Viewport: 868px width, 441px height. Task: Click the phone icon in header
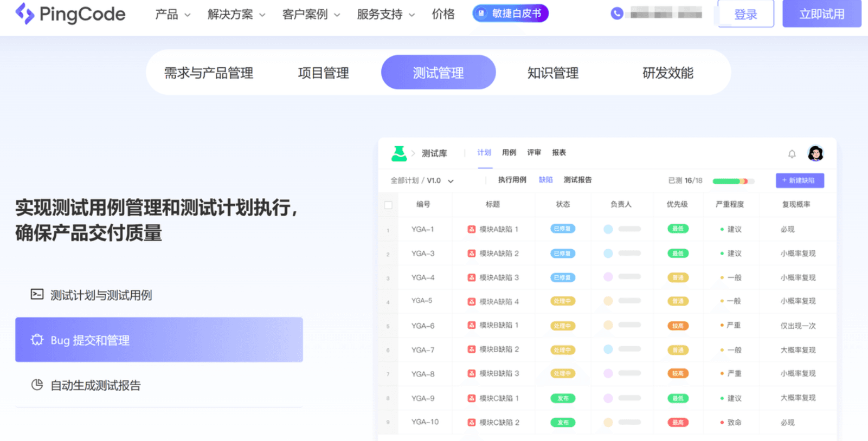point(616,13)
